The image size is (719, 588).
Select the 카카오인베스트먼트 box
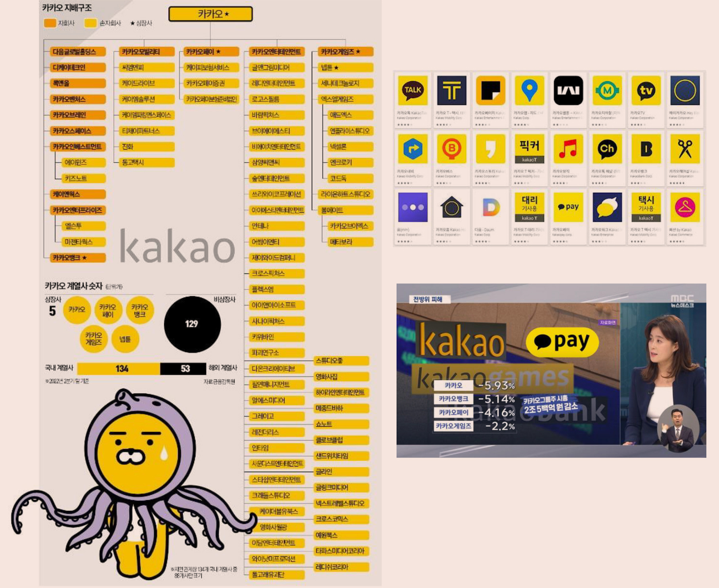[x=78, y=147]
